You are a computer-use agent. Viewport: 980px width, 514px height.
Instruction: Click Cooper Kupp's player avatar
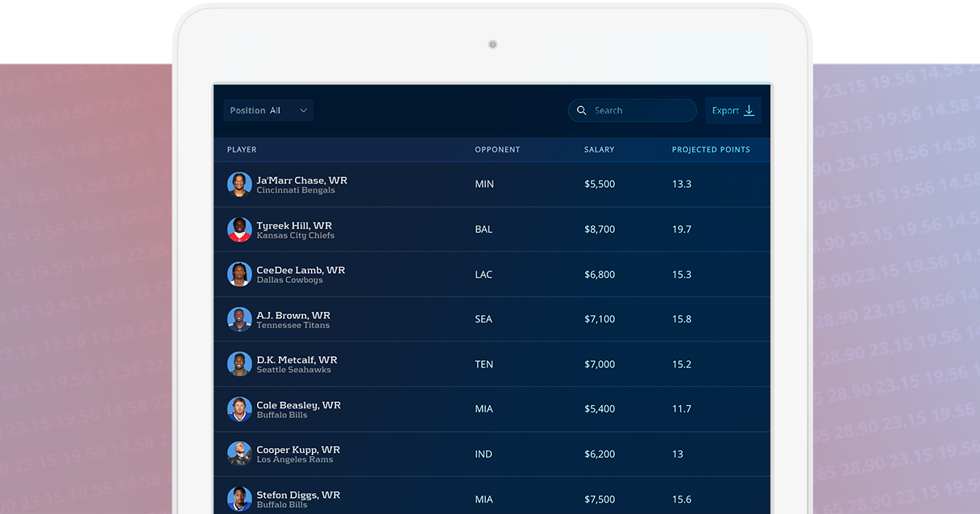tap(239, 454)
